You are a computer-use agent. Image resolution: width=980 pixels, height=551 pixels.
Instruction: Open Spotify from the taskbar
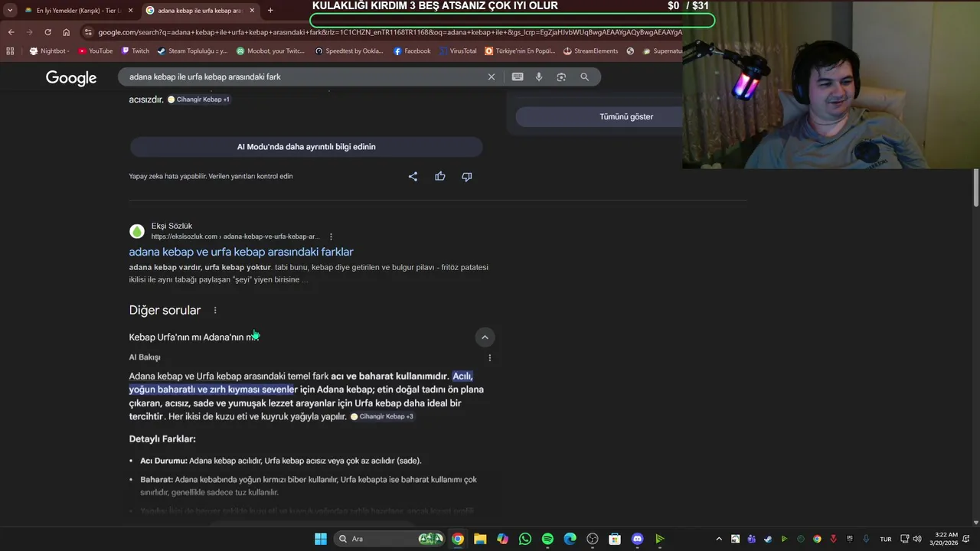click(547, 539)
